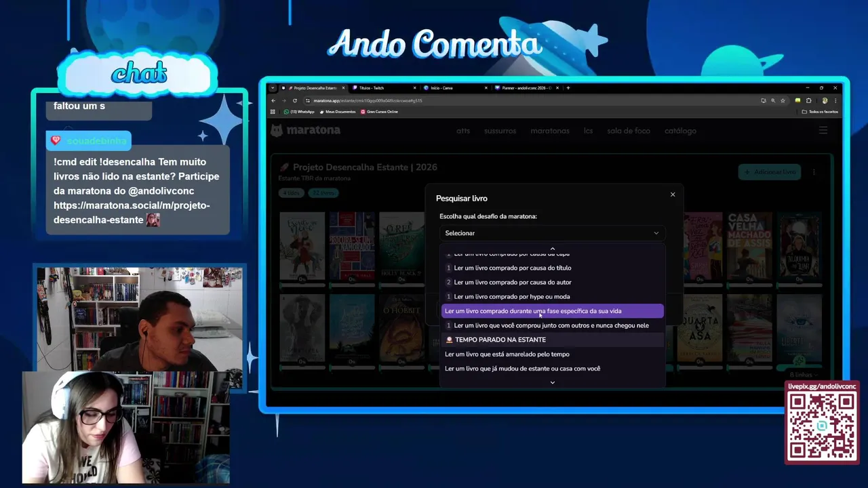Open the O Hobbit book cover
The image size is (868, 488).
402,328
